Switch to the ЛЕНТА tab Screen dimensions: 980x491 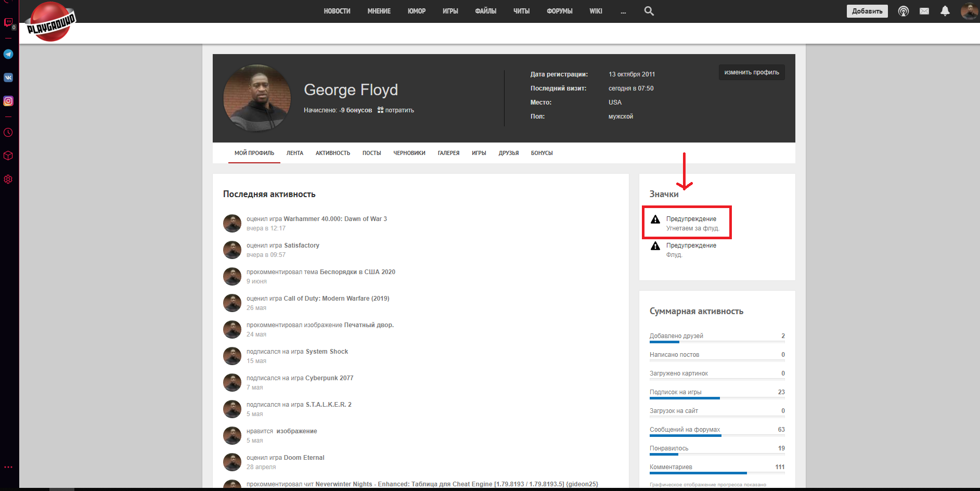pos(294,153)
